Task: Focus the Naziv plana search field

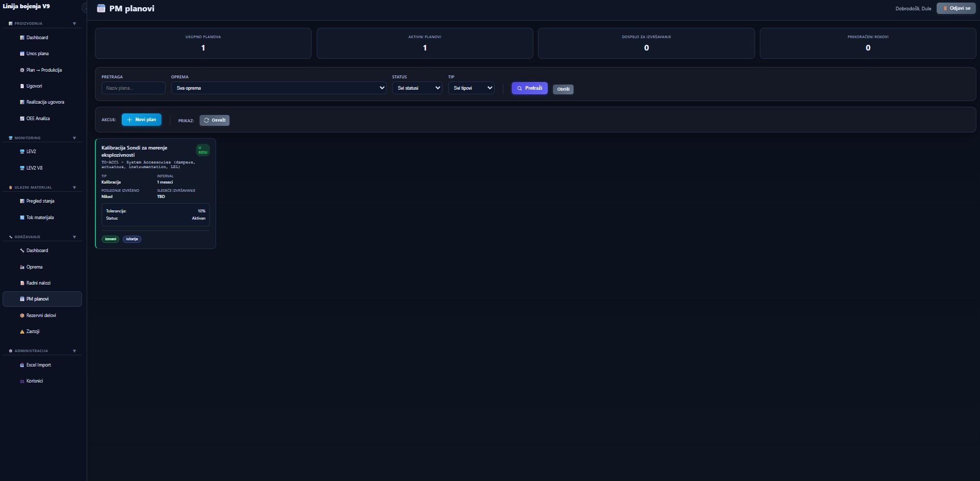Action: pos(134,88)
